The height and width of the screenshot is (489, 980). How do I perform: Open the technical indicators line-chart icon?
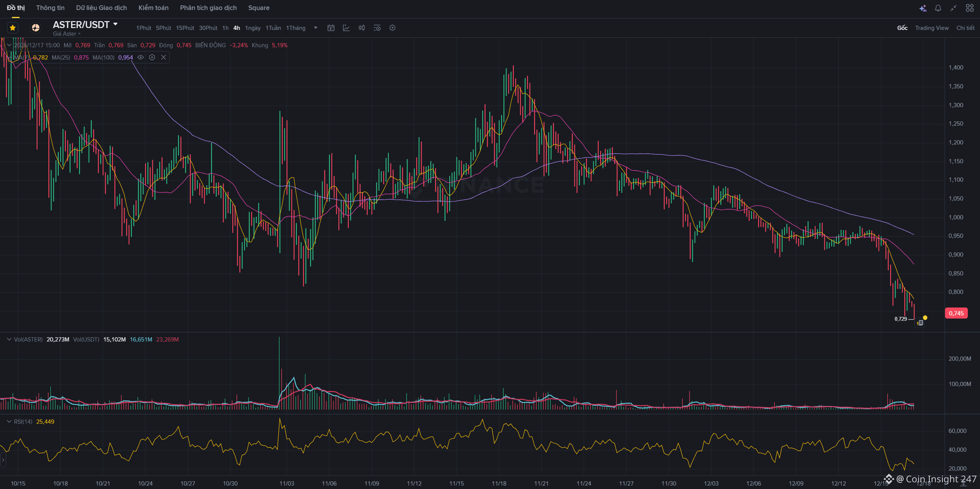tap(346, 28)
